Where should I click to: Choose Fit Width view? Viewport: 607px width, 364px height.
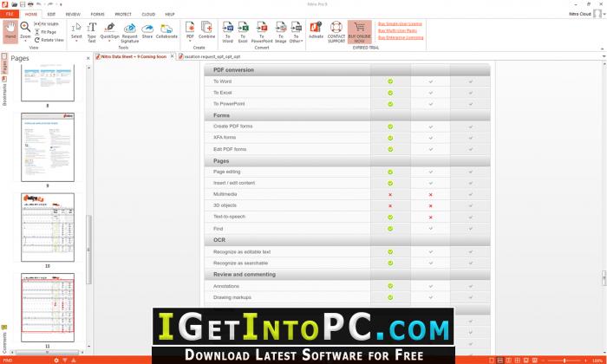pyautogui.click(x=47, y=24)
